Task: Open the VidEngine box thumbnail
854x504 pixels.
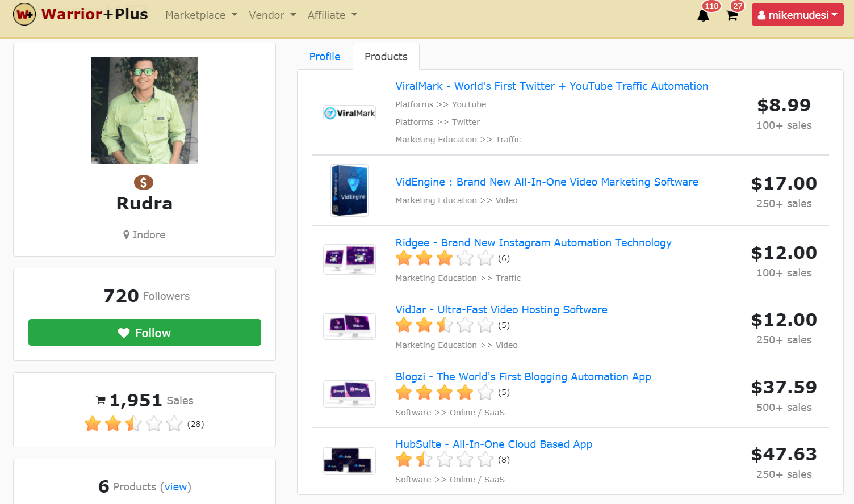Action: tap(349, 190)
